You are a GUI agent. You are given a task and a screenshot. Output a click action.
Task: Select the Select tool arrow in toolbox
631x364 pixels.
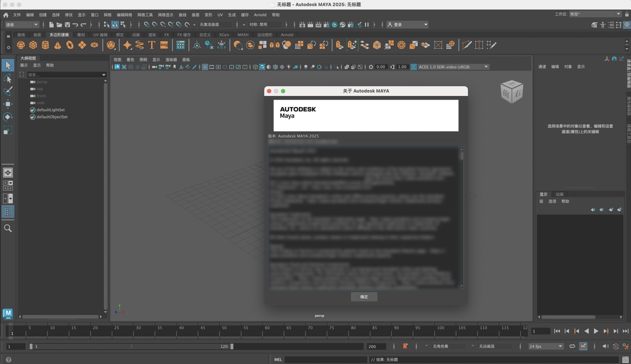8,65
